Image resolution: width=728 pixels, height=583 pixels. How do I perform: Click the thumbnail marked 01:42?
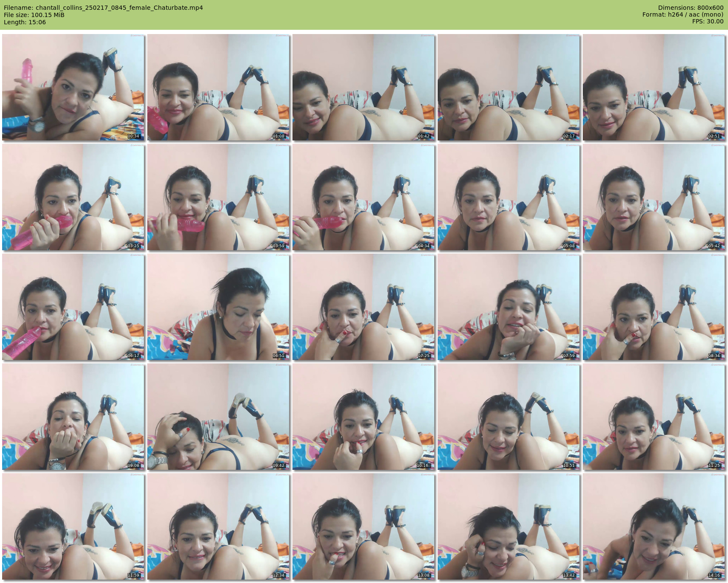point(364,87)
